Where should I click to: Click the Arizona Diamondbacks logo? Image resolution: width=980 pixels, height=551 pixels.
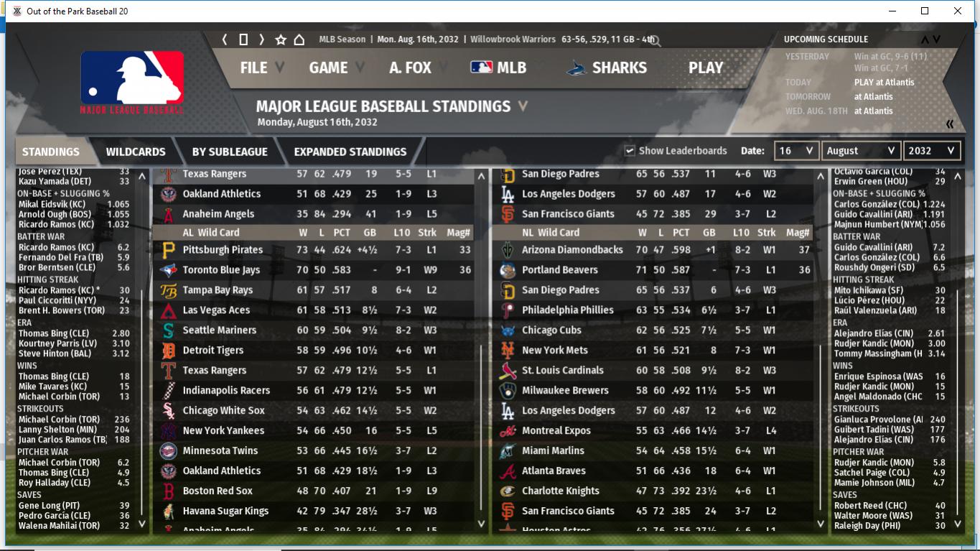click(x=508, y=250)
